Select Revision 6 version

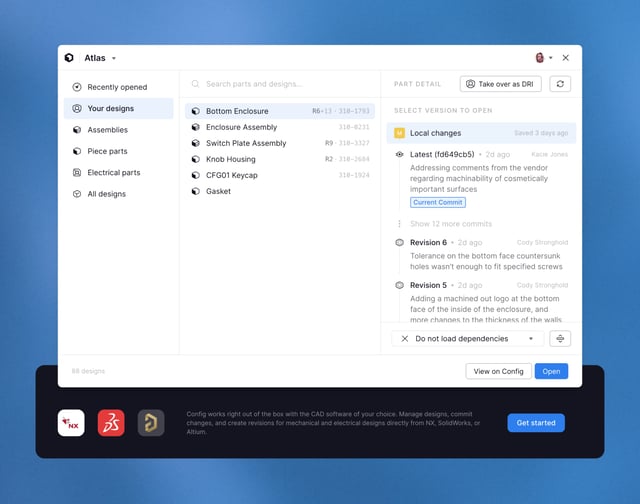click(x=428, y=242)
